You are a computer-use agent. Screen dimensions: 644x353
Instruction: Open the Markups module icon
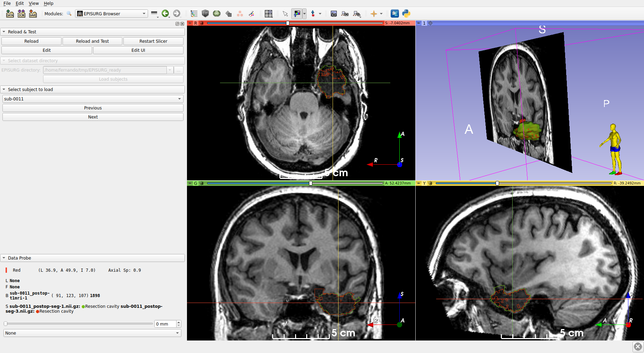coord(240,14)
